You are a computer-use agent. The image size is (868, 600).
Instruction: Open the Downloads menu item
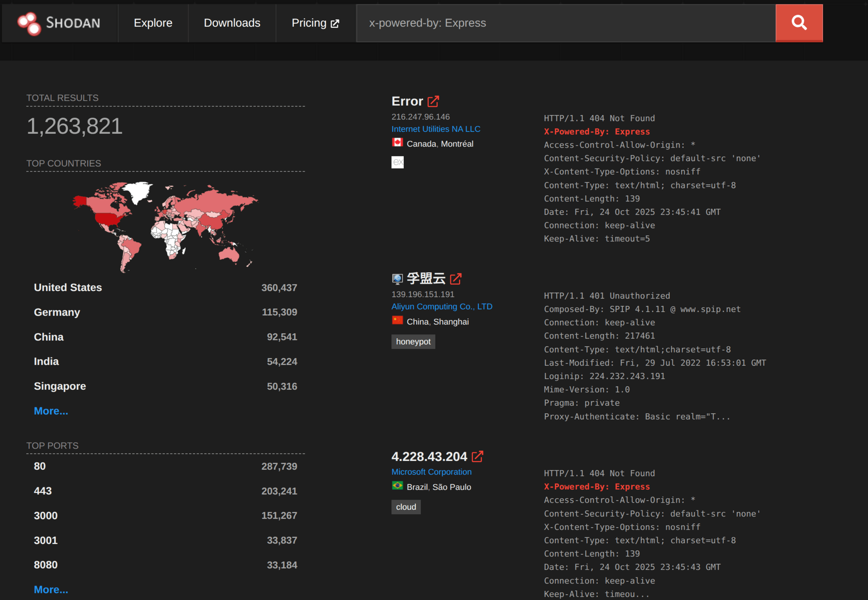(x=232, y=23)
